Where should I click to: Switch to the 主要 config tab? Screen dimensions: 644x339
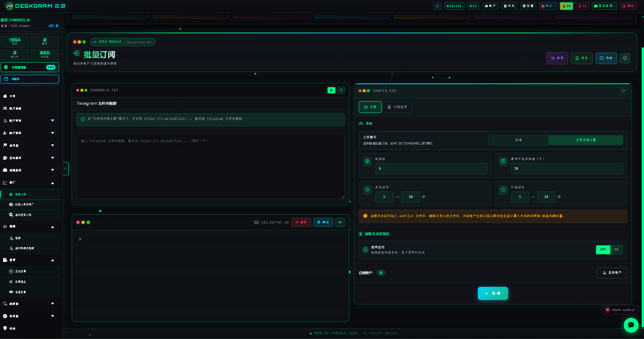pyautogui.click(x=370, y=107)
